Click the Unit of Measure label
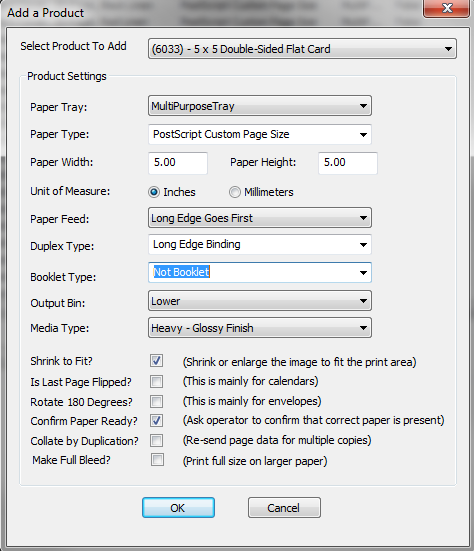The width and height of the screenshot is (474, 551). (70, 191)
